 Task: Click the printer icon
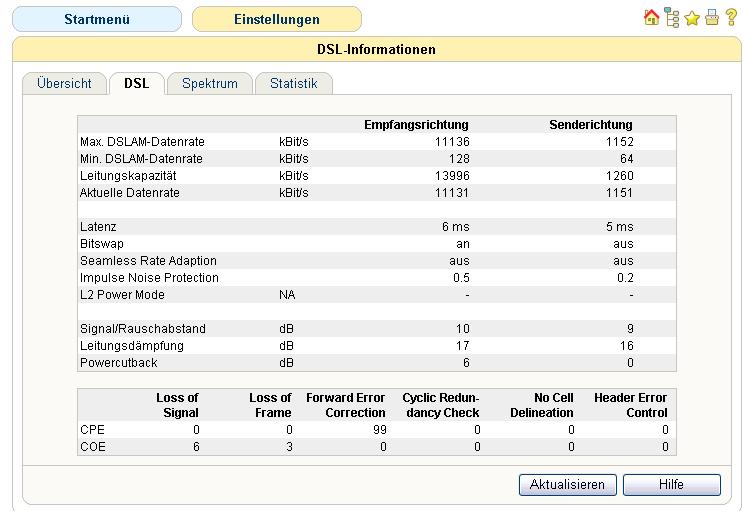pos(712,18)
